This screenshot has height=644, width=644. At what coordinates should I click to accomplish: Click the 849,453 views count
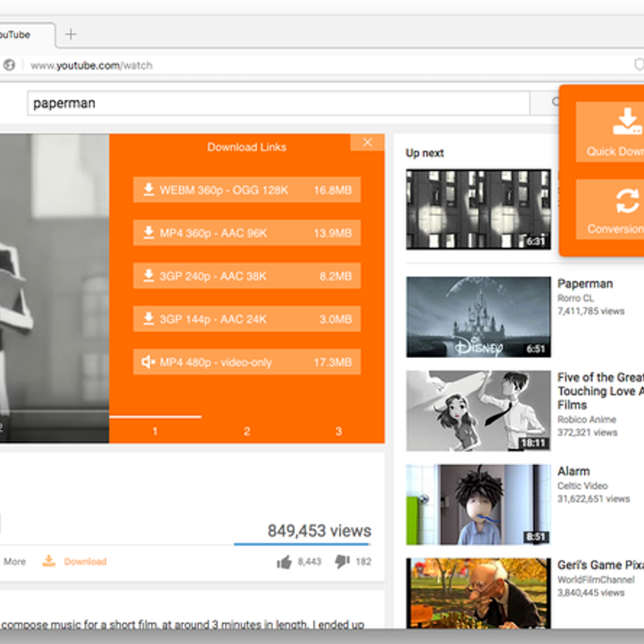(x=320, y=531)
